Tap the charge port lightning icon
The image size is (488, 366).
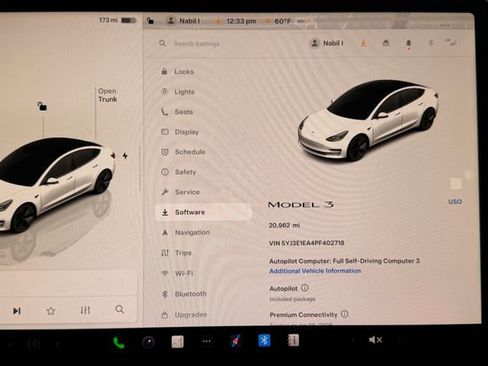tap(125, 156)
